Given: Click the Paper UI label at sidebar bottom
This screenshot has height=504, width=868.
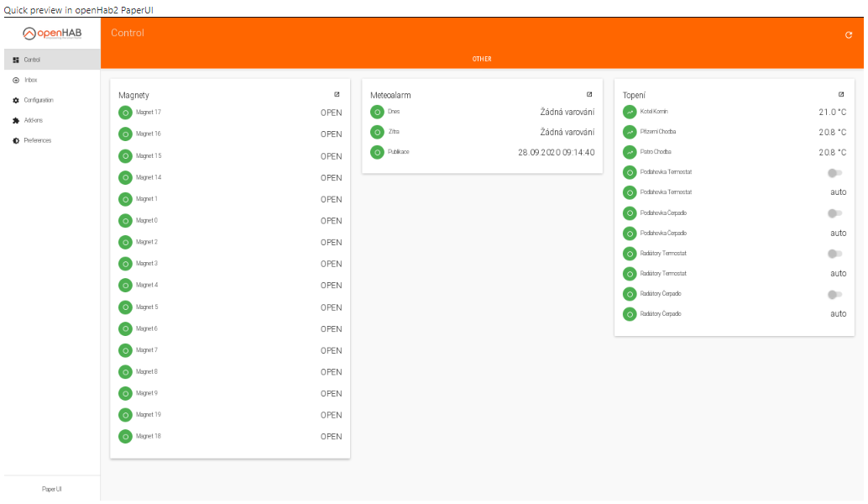Looking at the screenshot, I should 52,490.
